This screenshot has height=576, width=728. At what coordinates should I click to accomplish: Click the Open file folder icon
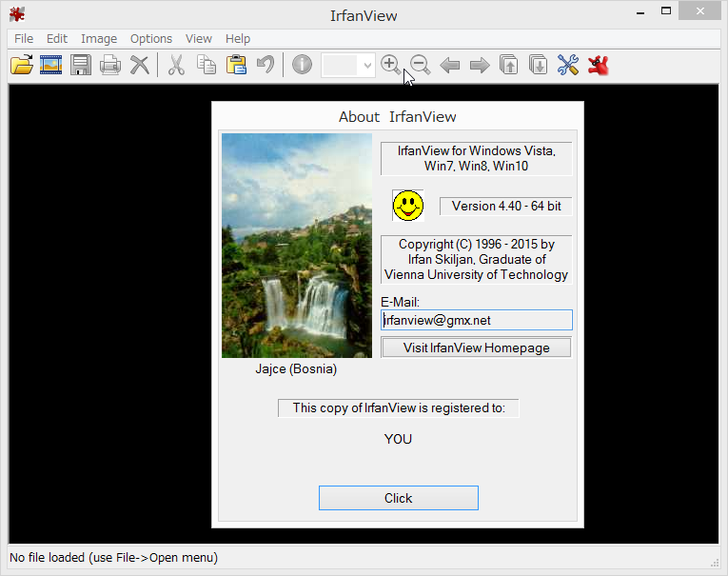coord(22,65)
